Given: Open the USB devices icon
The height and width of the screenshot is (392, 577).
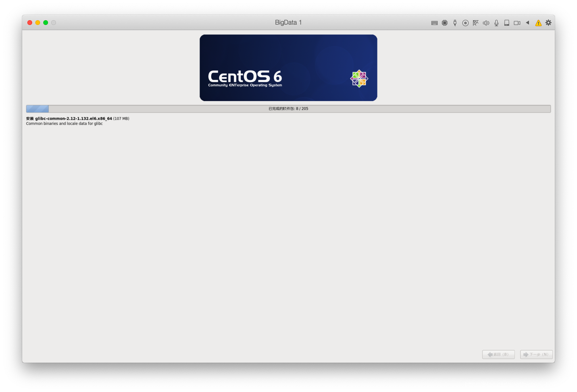Looking at the screenshot, I should [455, 23].
